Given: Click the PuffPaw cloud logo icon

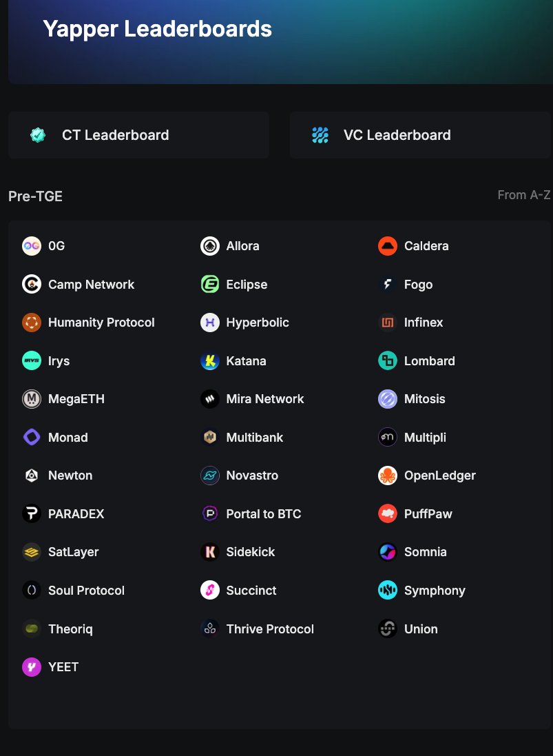Looking at the screenshot, I should 388,514.
